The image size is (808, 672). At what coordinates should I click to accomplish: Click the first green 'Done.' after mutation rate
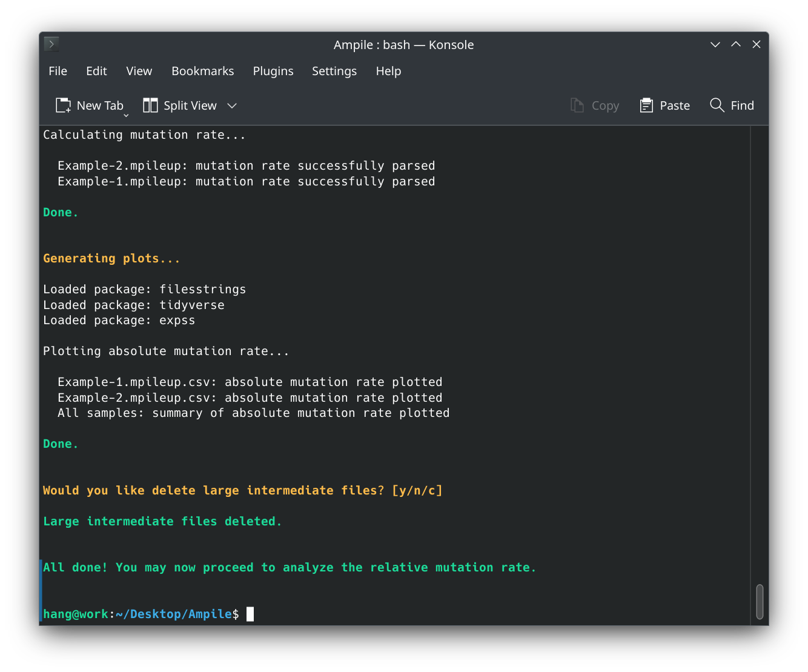pos(61,212)
